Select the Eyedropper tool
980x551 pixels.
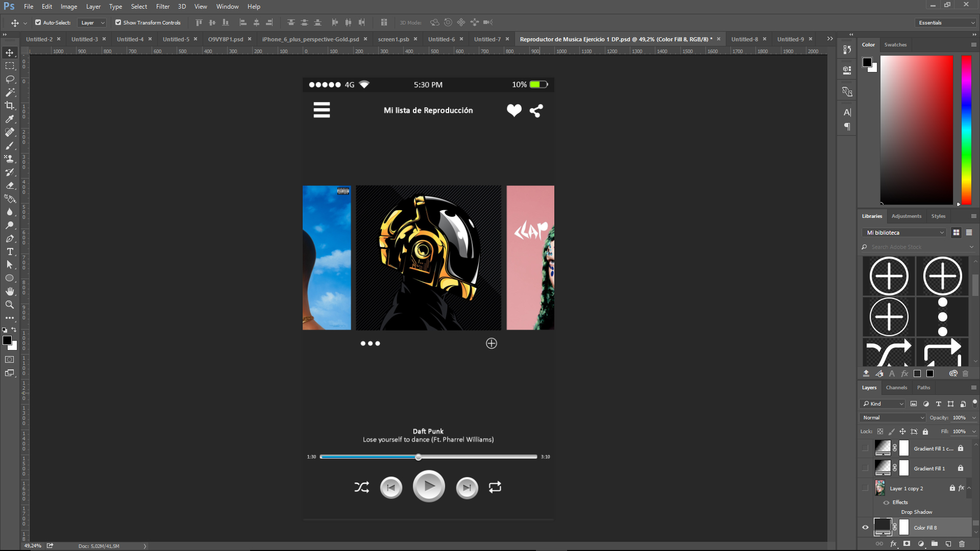tap(10, 119)
